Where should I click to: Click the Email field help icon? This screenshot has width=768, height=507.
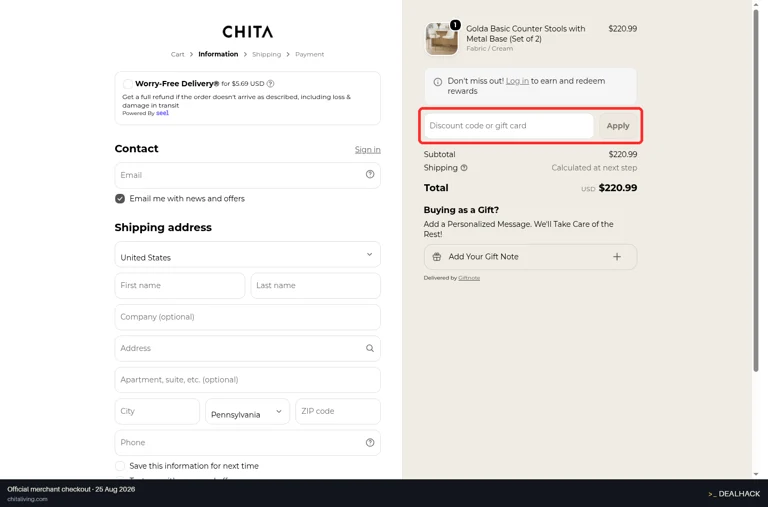pos(370,174)
